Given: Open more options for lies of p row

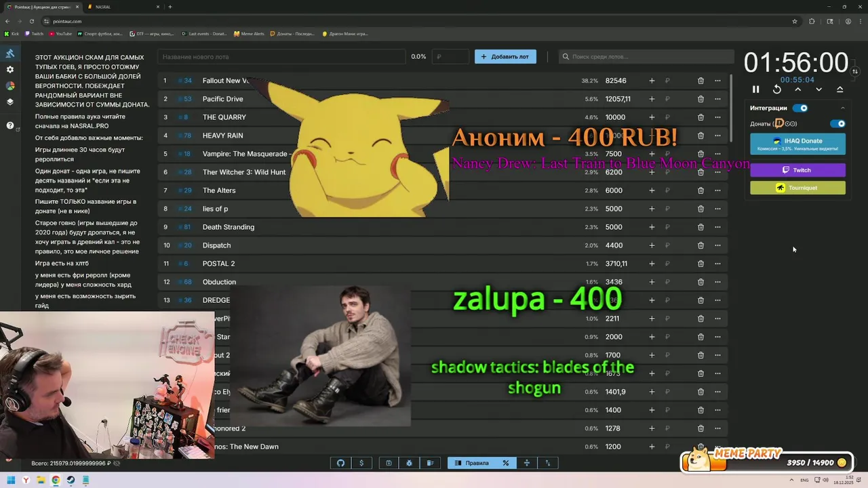Looking at the screenshot, I should (717, 209).
